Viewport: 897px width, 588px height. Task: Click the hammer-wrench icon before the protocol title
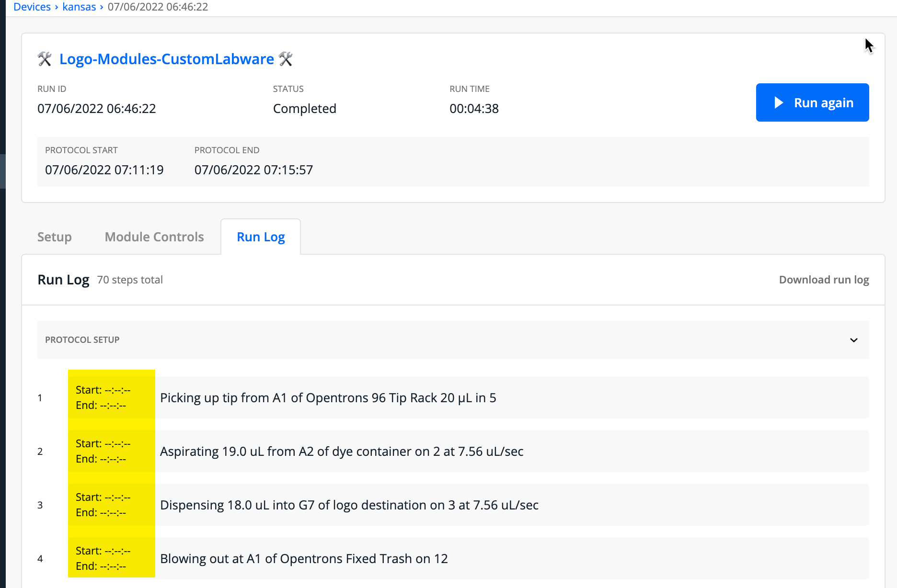pyautogui.click(x=45, y=59)
